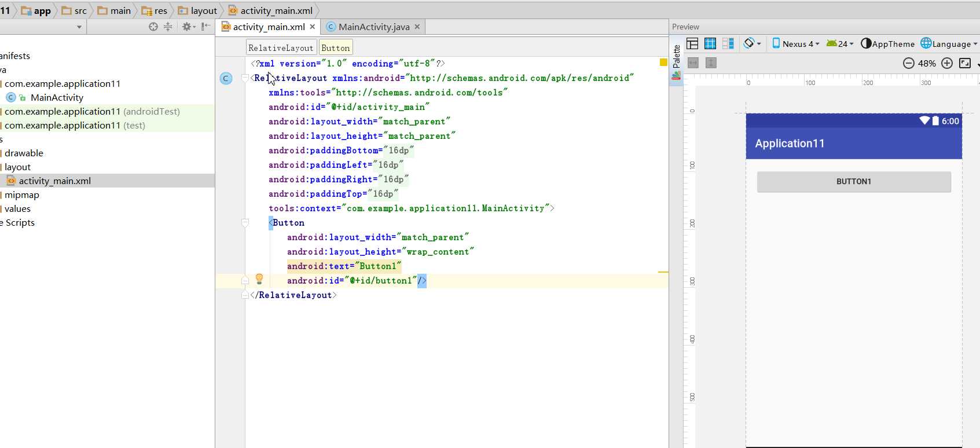
Task: Collapse all in project panel
Action: [168, 27]
